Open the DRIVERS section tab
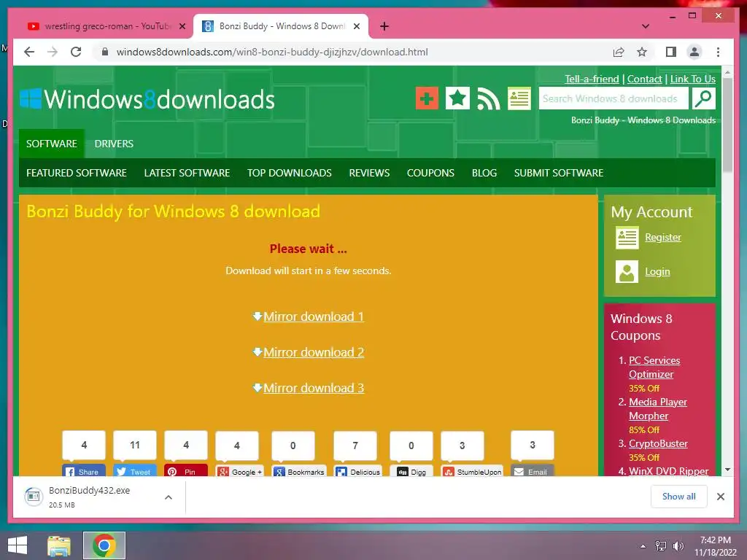This screenshot has width=747, height=560. (x=114, y=144)
